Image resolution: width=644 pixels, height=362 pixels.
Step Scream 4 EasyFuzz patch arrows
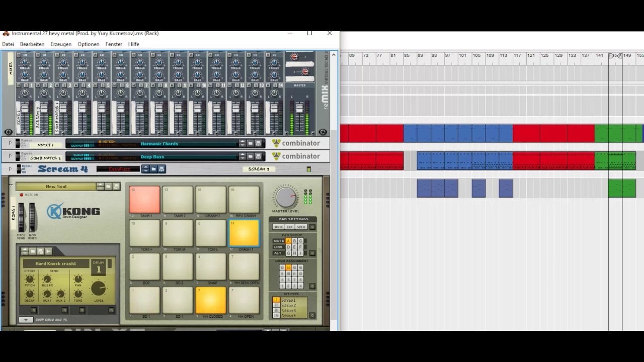[x=146, y=169]
